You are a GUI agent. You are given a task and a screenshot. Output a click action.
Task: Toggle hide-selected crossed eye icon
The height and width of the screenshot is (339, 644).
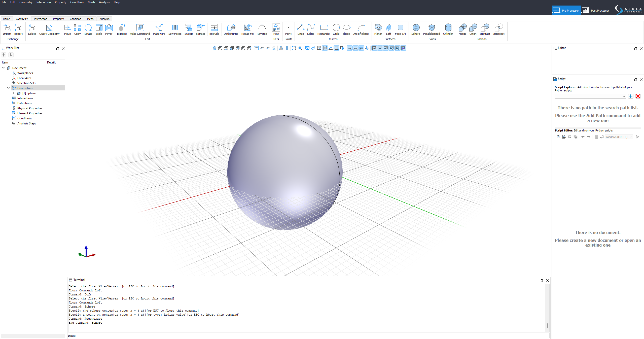[268, 48]
